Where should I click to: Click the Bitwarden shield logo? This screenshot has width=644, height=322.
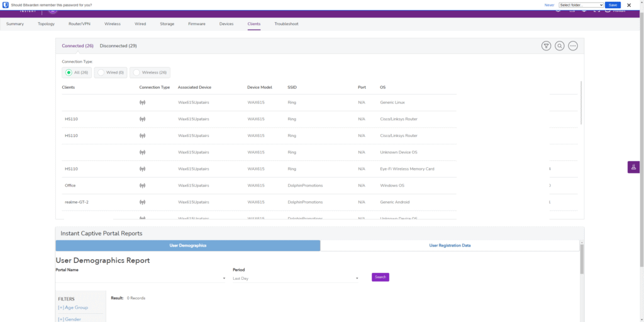6,5
